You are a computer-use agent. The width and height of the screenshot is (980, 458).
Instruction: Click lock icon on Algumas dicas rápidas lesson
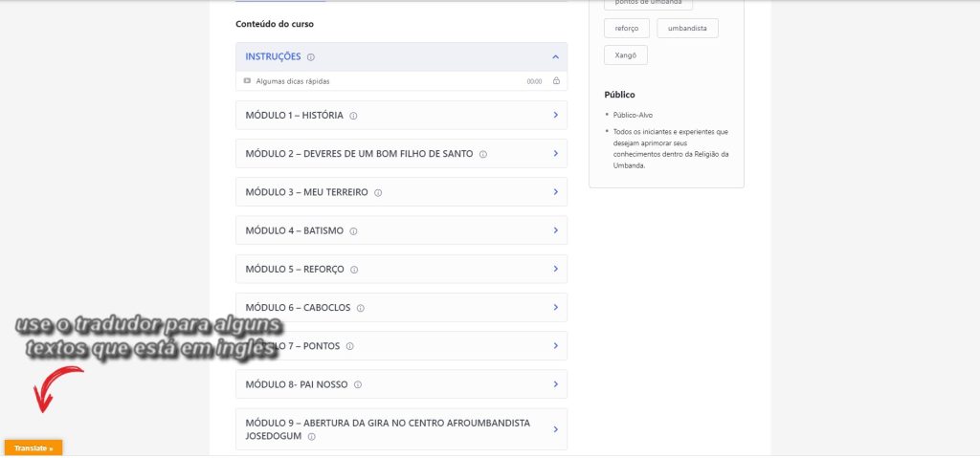556,81
